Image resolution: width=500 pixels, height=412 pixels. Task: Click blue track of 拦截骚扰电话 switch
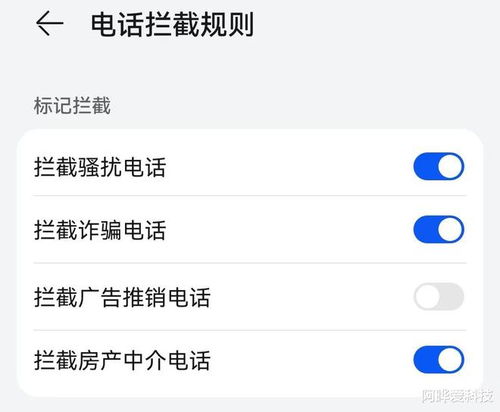click(425, 166)
